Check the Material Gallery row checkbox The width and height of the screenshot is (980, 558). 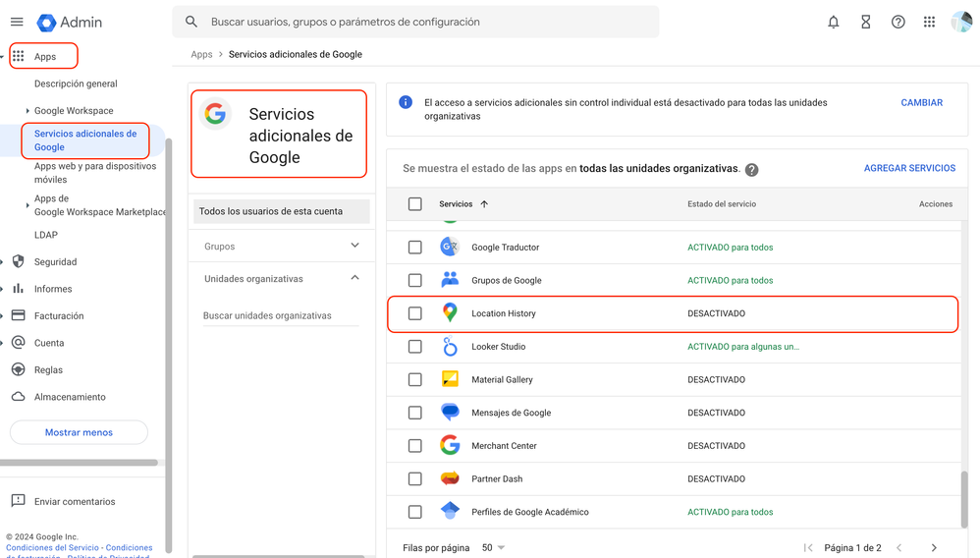coord(415,380)
